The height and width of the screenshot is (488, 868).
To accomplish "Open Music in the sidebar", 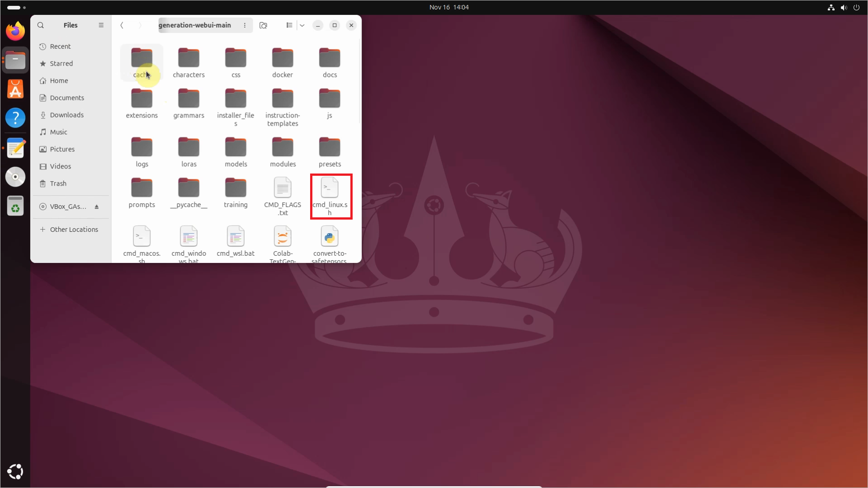I will click(71, 132).
